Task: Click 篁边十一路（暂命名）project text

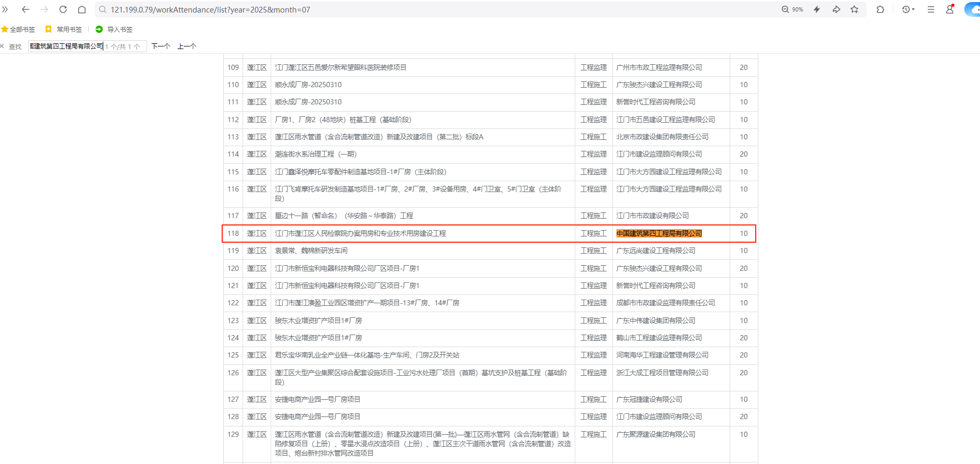Action: coord(344,216)
